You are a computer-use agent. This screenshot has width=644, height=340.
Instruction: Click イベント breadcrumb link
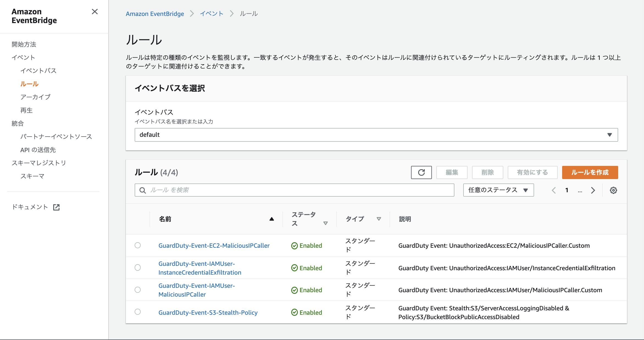(212, 14)
